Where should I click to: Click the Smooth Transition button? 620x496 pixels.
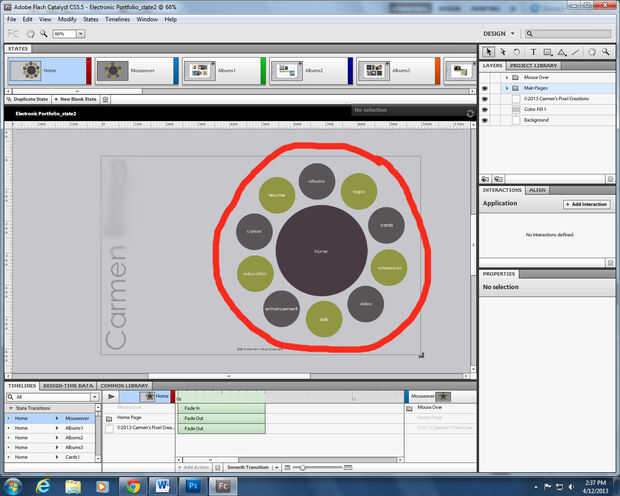point(248,468)
